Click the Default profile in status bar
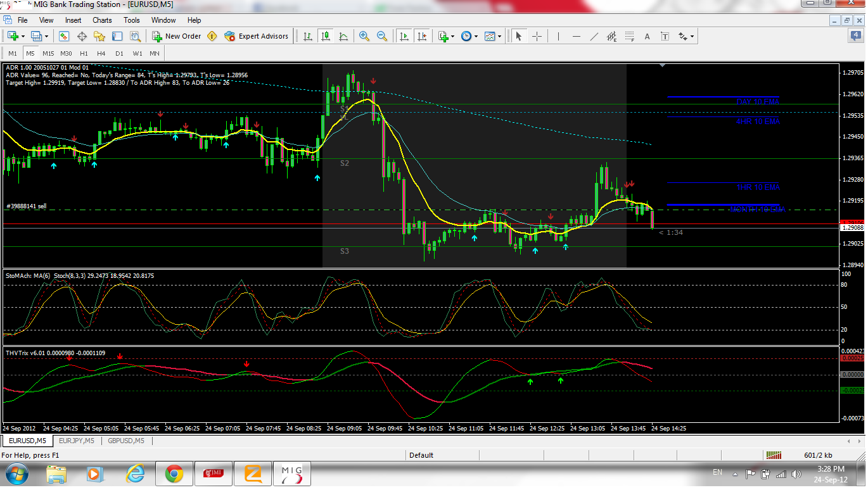868x490 pixels. 421,455
